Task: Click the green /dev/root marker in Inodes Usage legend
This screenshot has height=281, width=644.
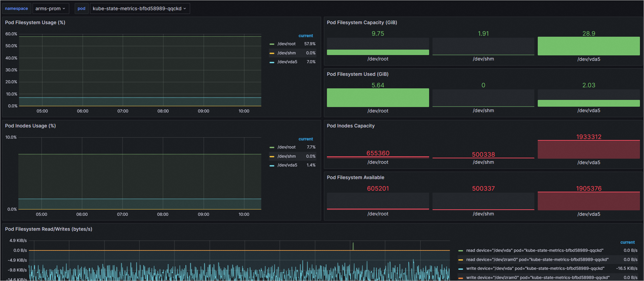Action: point(272,147)
